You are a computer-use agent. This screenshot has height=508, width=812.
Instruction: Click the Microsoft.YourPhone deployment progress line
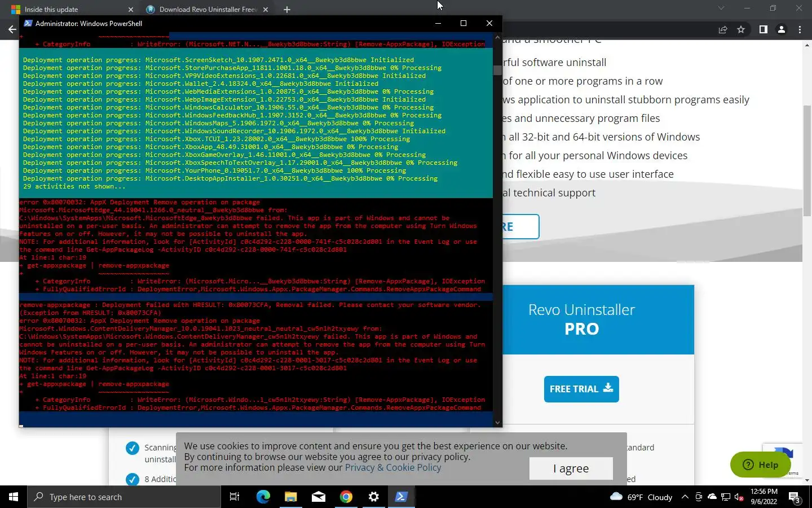tap(214, 170)
